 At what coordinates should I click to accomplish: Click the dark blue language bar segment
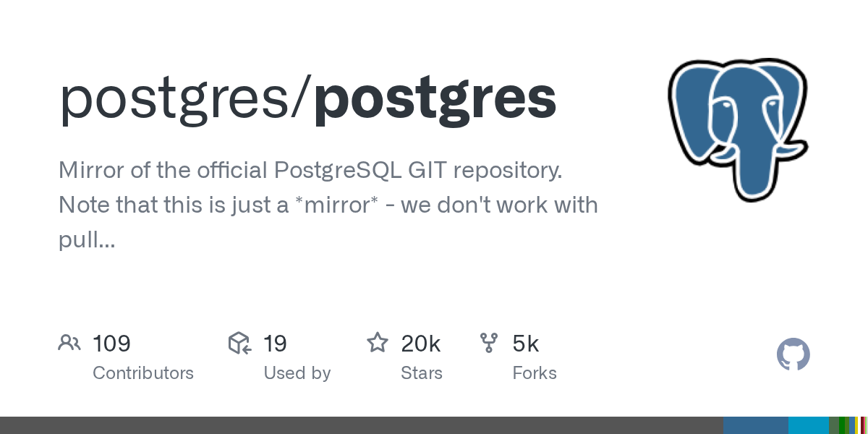point(755,425)
